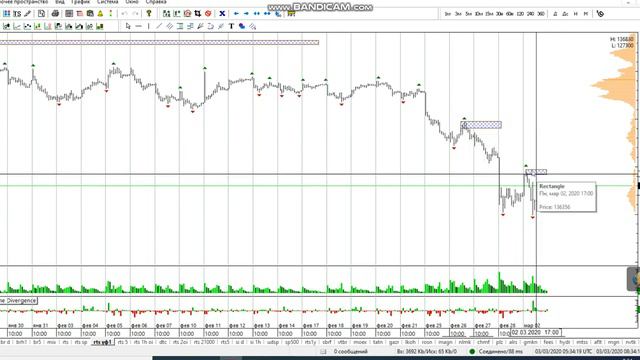Image resolution: width=640 pixels, height=360 pixels.
Task: Select the diagonal trend line tool
Action: tap(159, 26)
